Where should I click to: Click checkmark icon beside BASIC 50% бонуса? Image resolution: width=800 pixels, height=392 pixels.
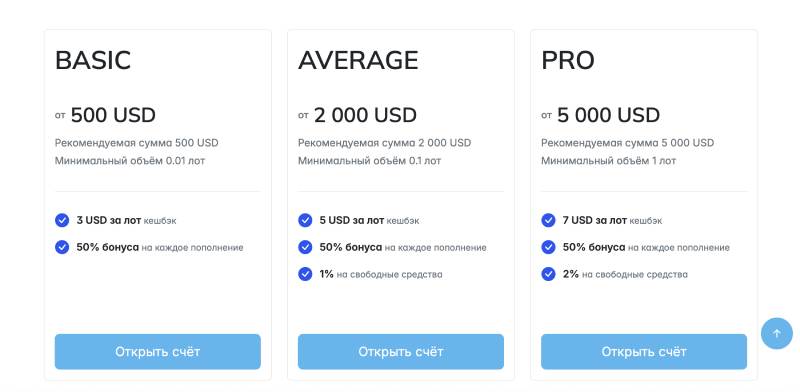pyautogui.click(x=62, y=247)
